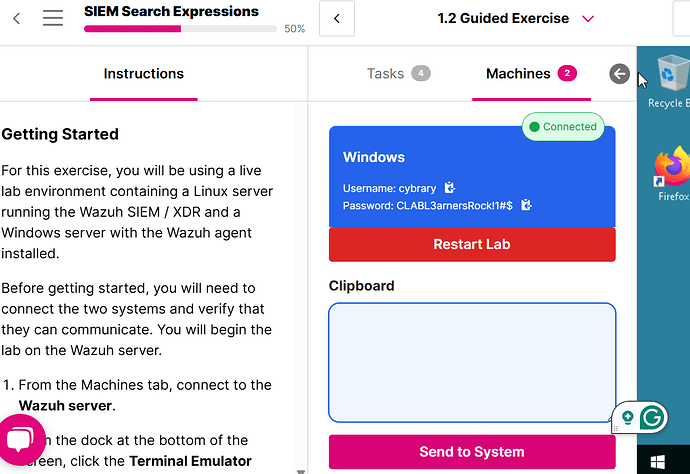Switch to the Instructions tab
The width and height of the screenshot is (690, 474).
[143, 73]
